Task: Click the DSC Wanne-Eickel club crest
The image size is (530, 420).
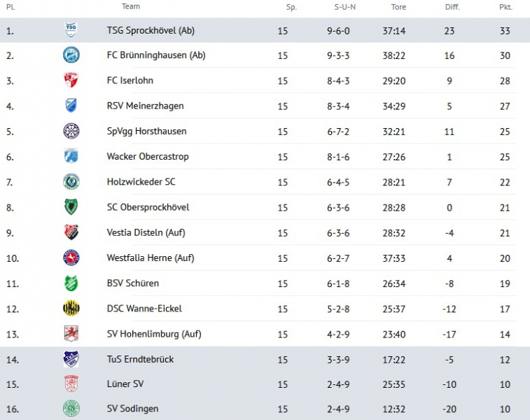Action: click(x=71, y=309)
